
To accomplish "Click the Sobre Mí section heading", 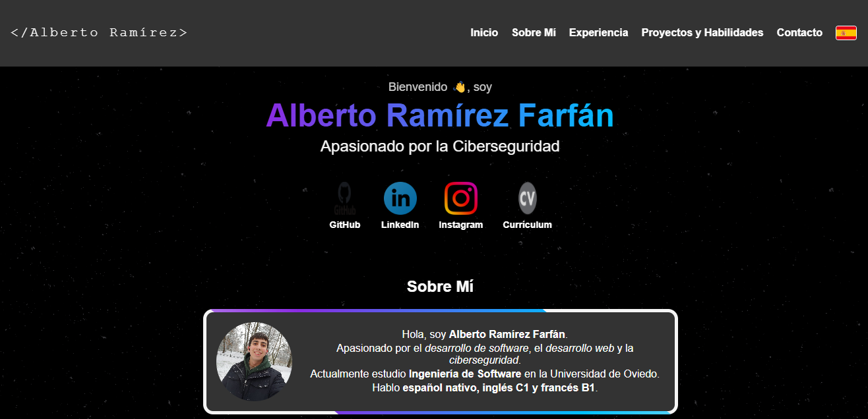I will click(x=439, y=286).
